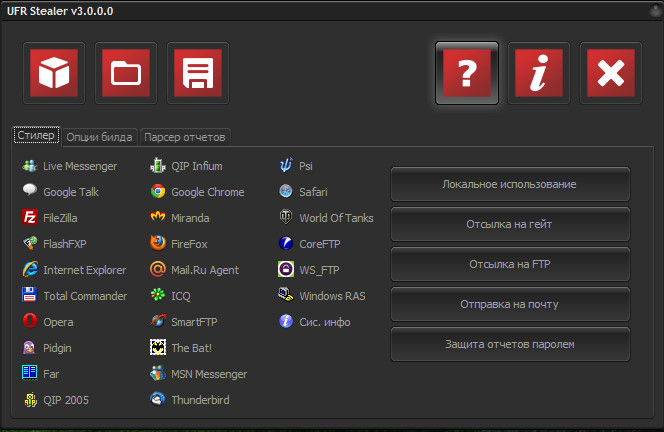Click the Локальное использование button
Image resolution: width=664 pixels, height=432 pixels.
tap(510, 184)
